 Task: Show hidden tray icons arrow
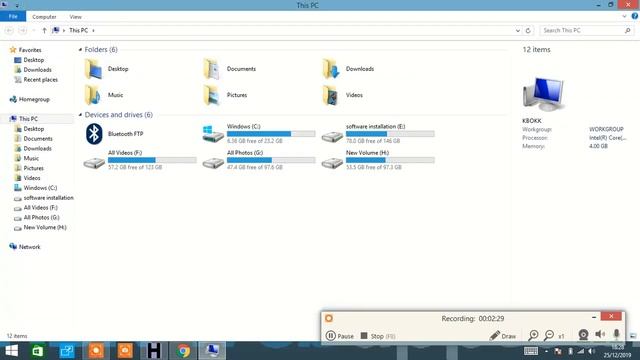pyautogui.click(x=546, y=351)
